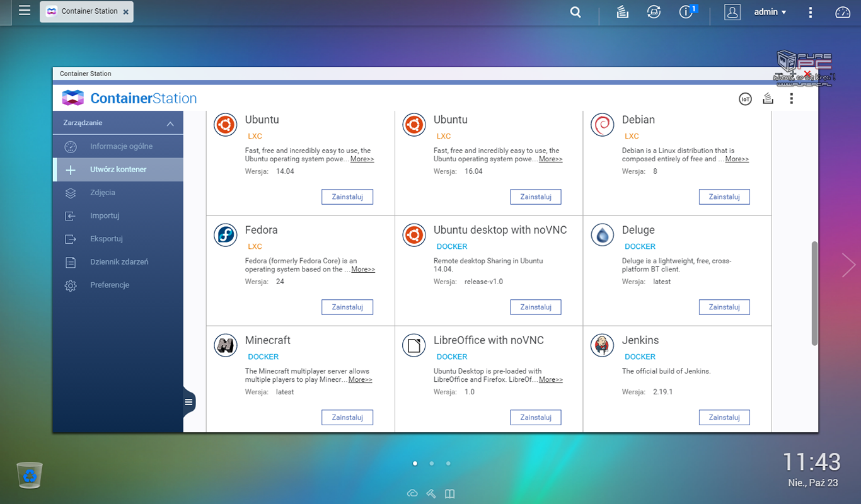Click the user profile icon beside admin
This screenshot has height=504, width=861.
(x=732, y=12)
